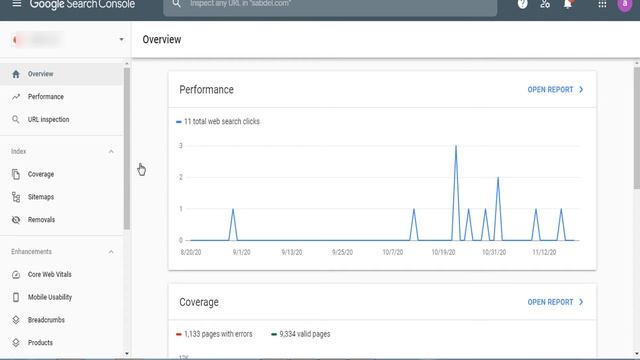Click the Coverage pages icon
Viewport: 640px width, 360px height.
[x=16, y=174]
